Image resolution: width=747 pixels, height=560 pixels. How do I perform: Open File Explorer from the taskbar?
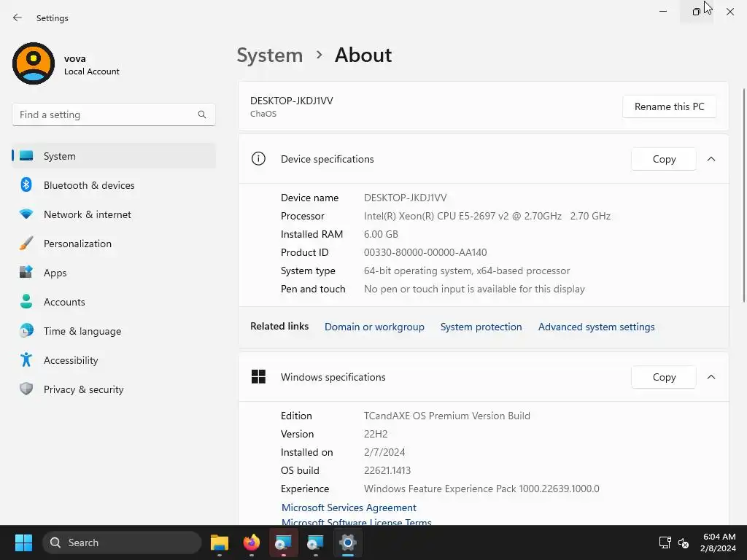click(x=220, y=542)
